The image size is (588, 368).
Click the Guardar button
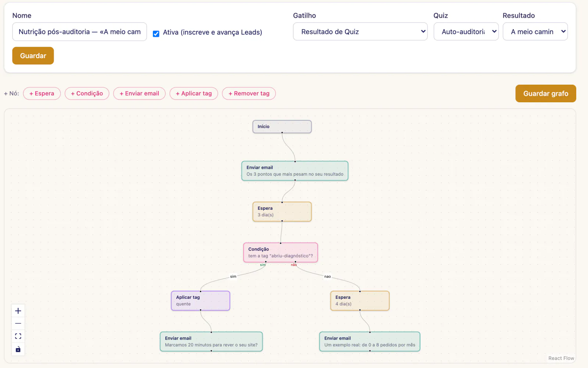(33, 56)
